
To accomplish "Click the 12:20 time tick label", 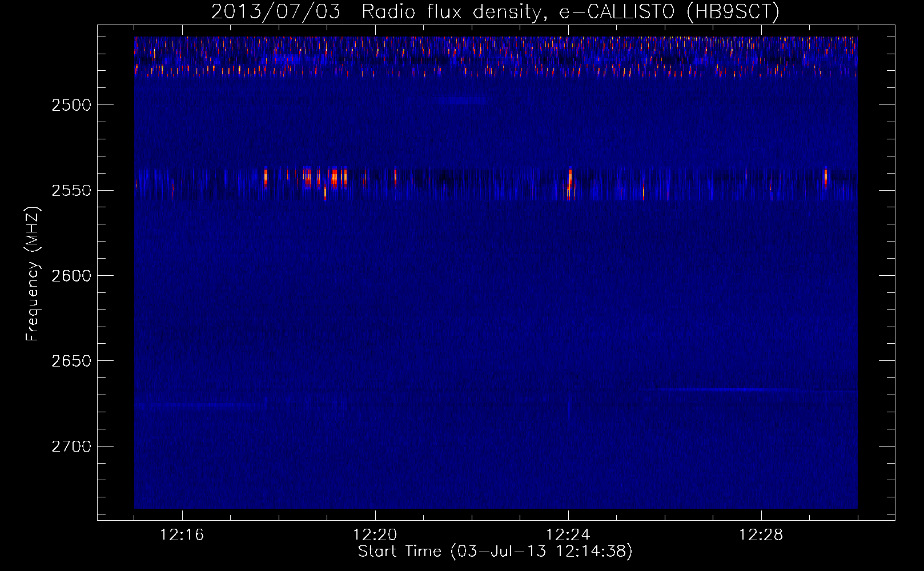I will [375, 535].
